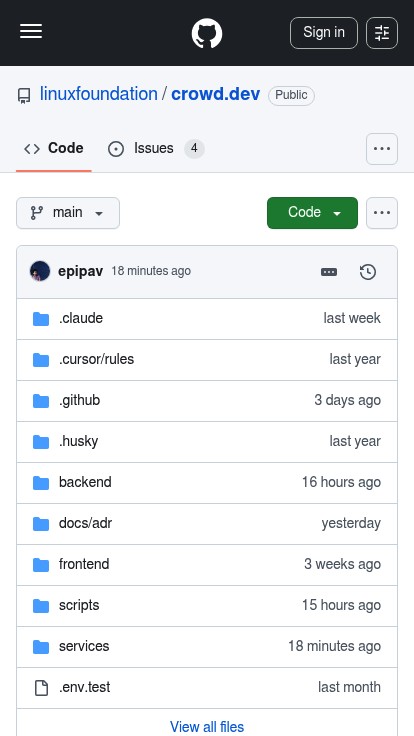Open the .env.test file
Viewport: 414px width, 736px height.
pos(84,687)
